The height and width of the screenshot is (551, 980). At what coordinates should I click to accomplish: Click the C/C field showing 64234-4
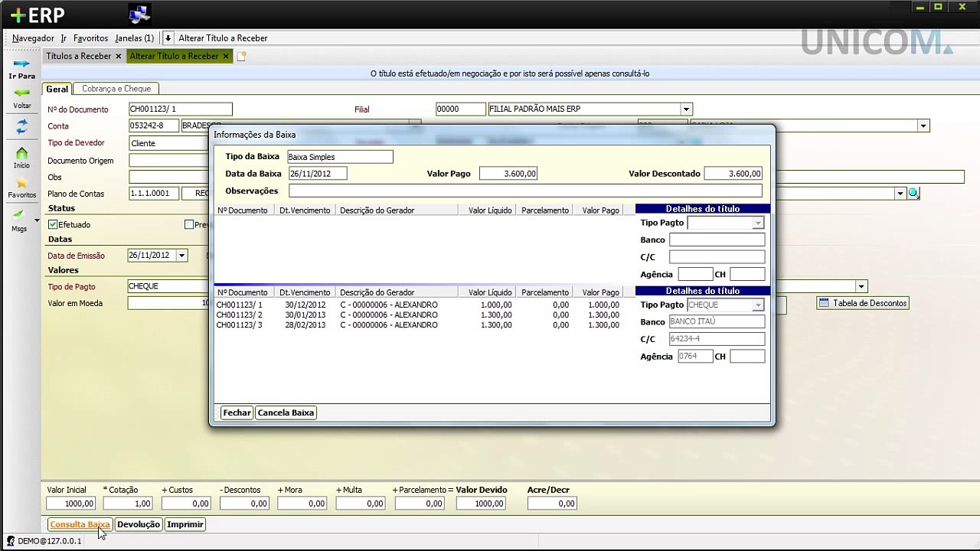[x=717, y=339]
